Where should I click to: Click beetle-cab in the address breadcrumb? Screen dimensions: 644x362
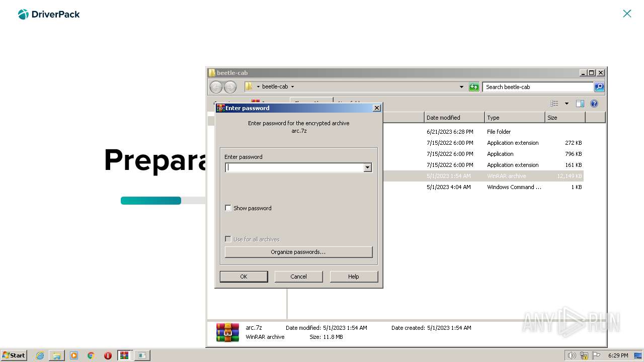pyautogui.click(x=275, y=86)
